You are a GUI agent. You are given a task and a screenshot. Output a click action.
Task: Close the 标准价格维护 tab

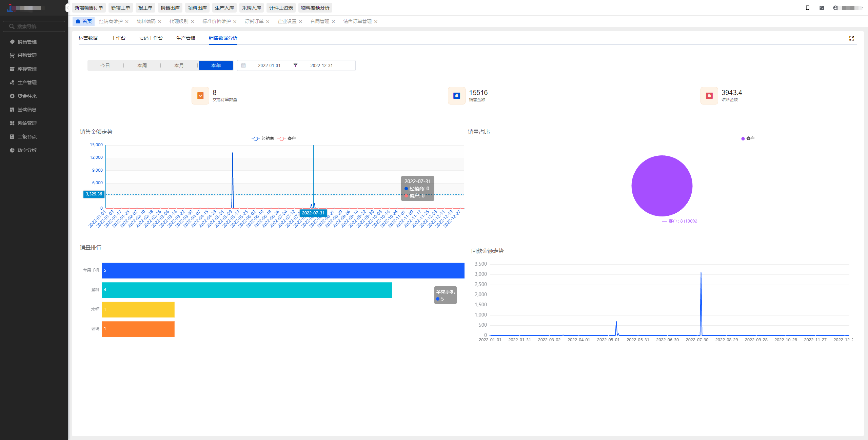tap(235, 22)
